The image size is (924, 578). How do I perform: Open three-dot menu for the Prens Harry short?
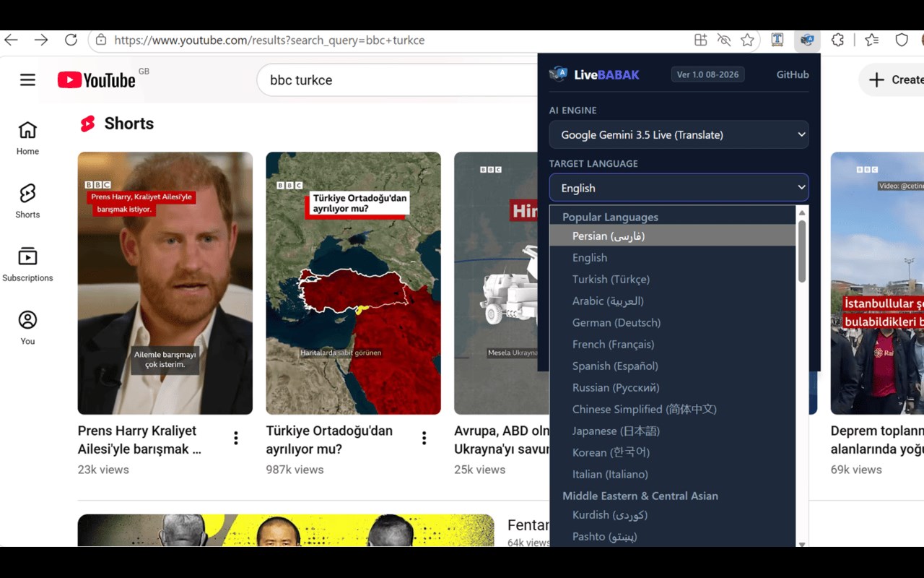point(235,438)
